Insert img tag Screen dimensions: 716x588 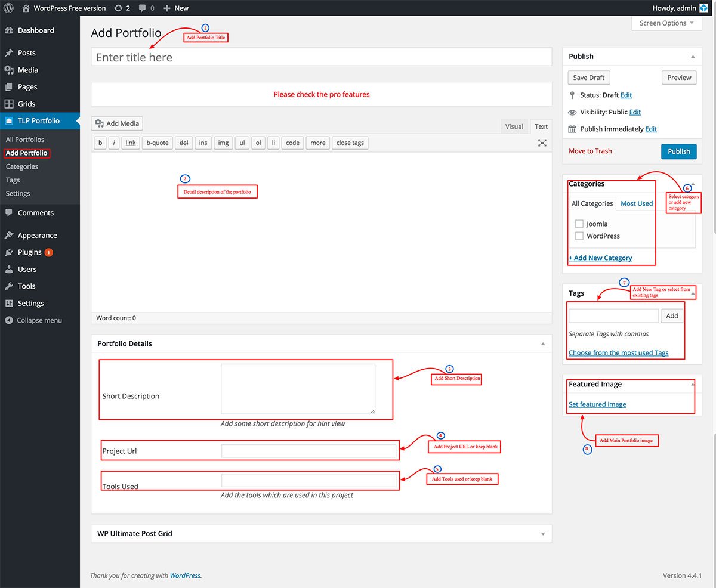coord(223,143)
